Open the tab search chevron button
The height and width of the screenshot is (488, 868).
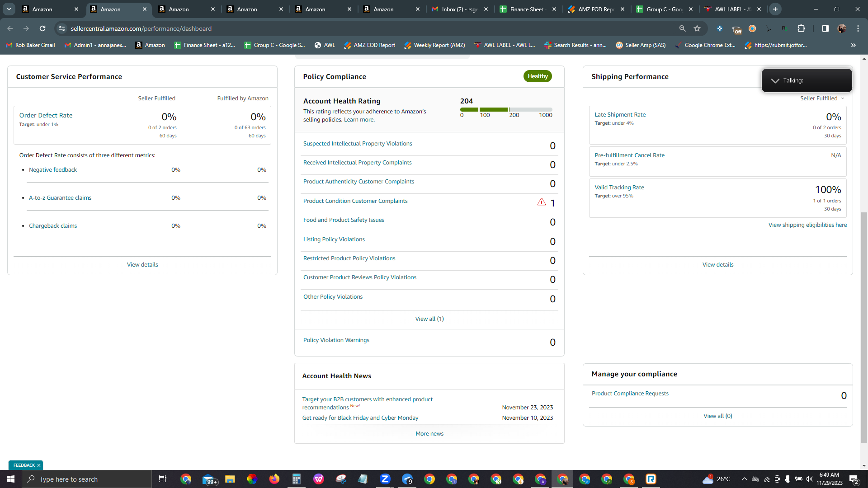point(9,9)
